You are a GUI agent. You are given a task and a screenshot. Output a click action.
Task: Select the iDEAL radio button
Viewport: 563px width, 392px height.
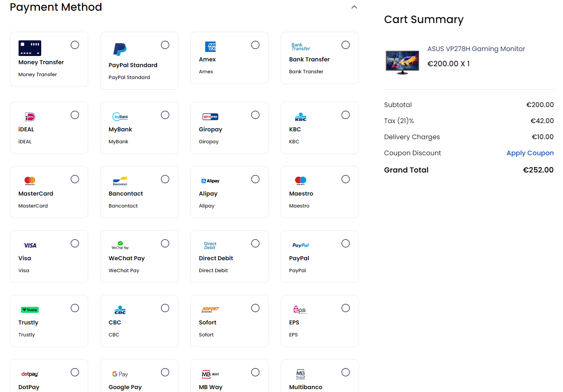(x=75, y=115)
